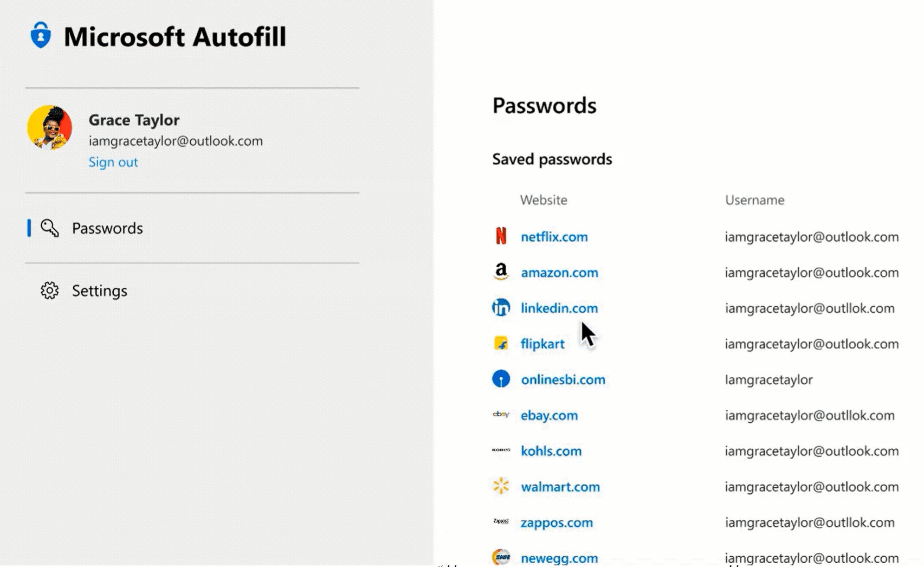Click the Netflix site icon
Viewport: 924px width, 567px height.
pos(501,236)
